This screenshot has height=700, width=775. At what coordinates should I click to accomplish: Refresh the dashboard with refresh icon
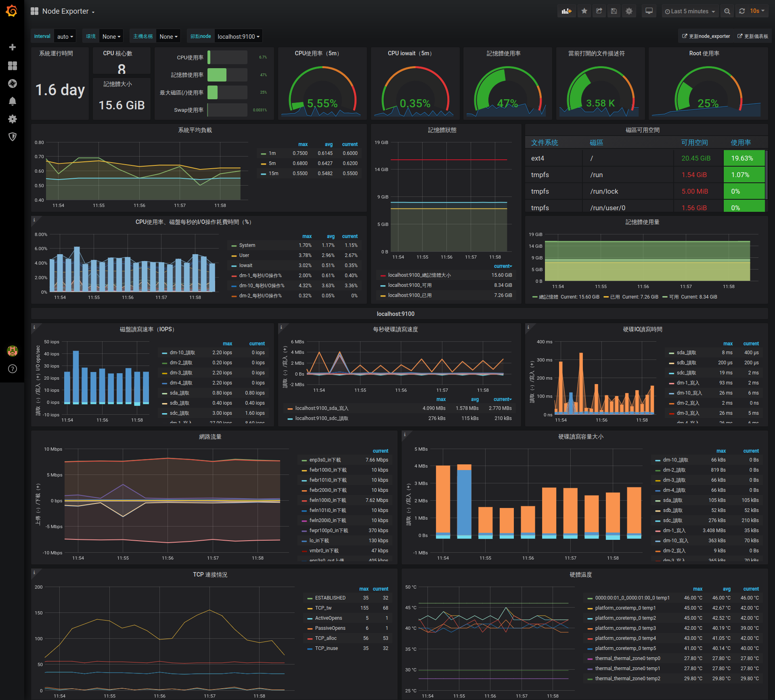pyautogui.click(x=742, y=11)
